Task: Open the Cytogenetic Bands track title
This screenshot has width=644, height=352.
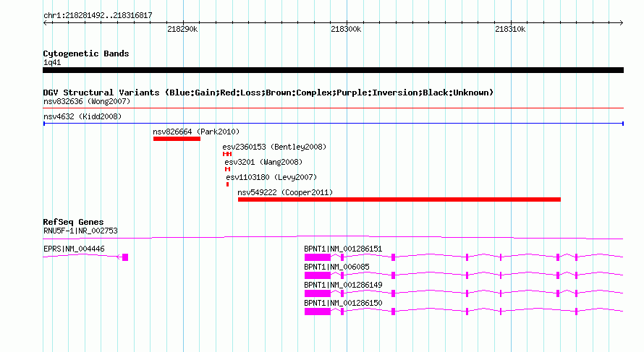Action: point(86,53)
